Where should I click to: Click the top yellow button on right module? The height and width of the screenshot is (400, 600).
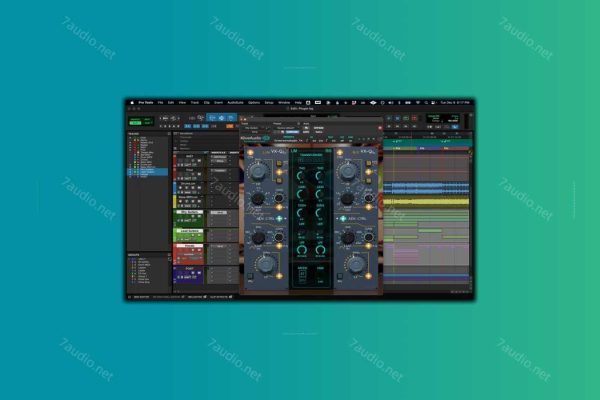point(368,164)
